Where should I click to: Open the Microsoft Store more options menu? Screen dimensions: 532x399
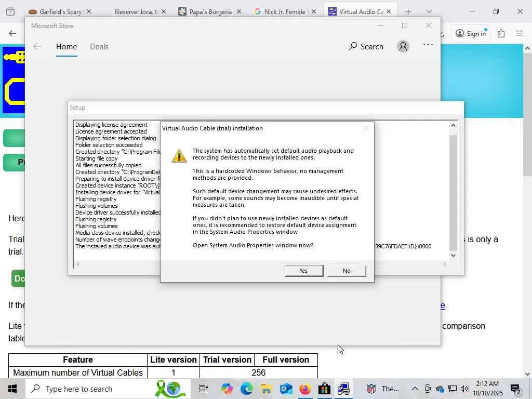coord(428,45)
